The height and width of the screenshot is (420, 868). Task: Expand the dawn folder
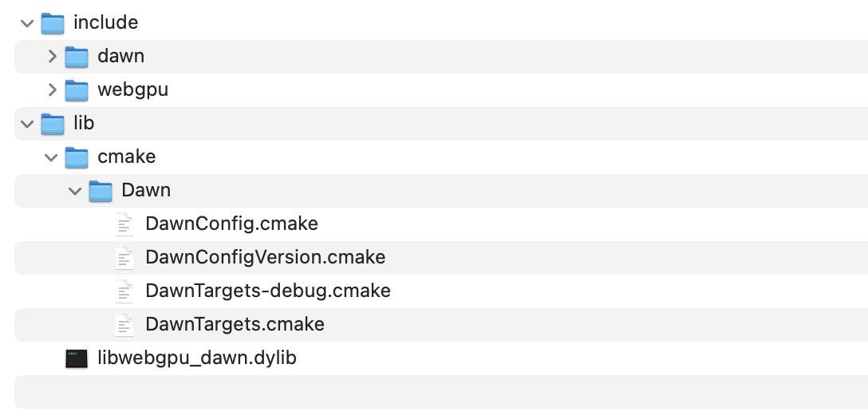(x=52, y=57)
